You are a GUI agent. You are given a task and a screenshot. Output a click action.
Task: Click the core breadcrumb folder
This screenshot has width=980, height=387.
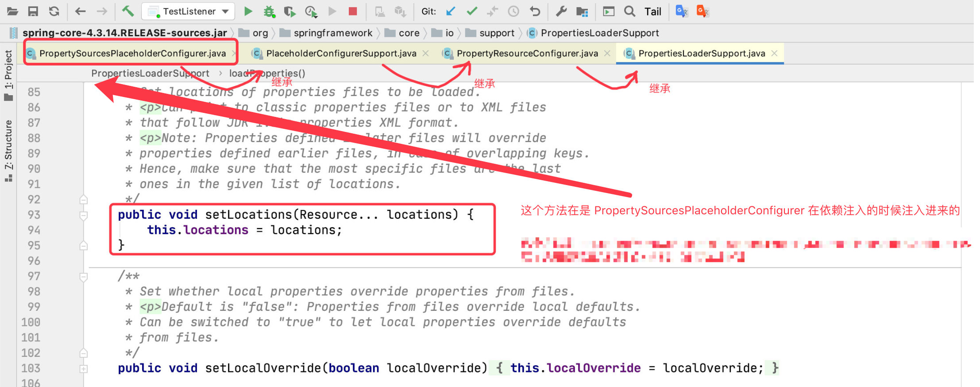pos(402,33)
